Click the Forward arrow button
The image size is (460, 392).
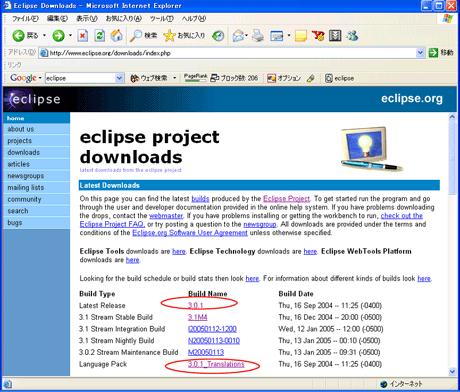point(58,35)
